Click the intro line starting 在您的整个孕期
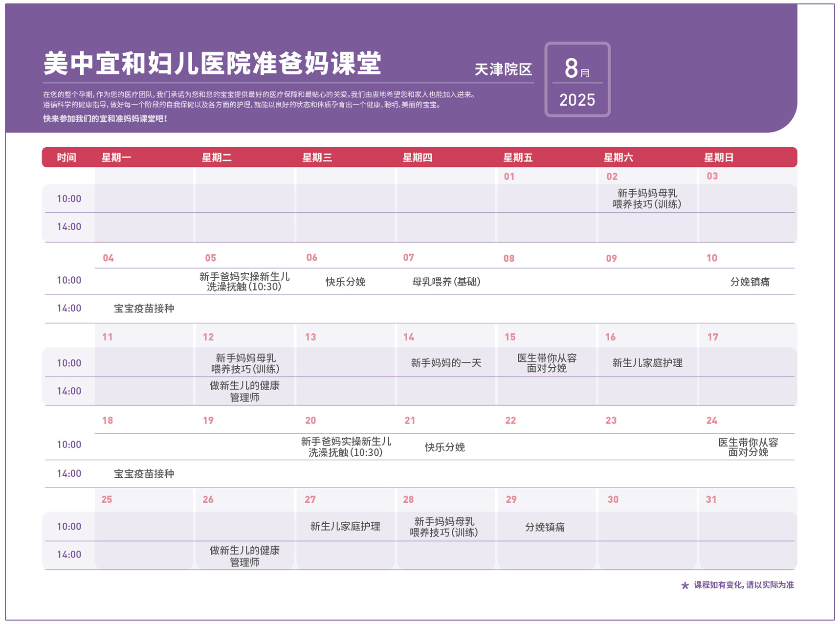 pyautogui.click(x=259, y=94)
